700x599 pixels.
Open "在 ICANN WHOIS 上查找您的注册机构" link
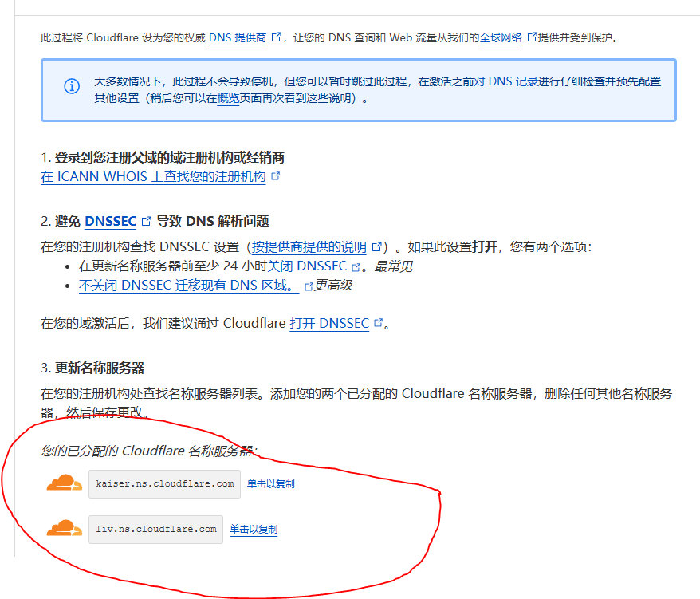153,177
